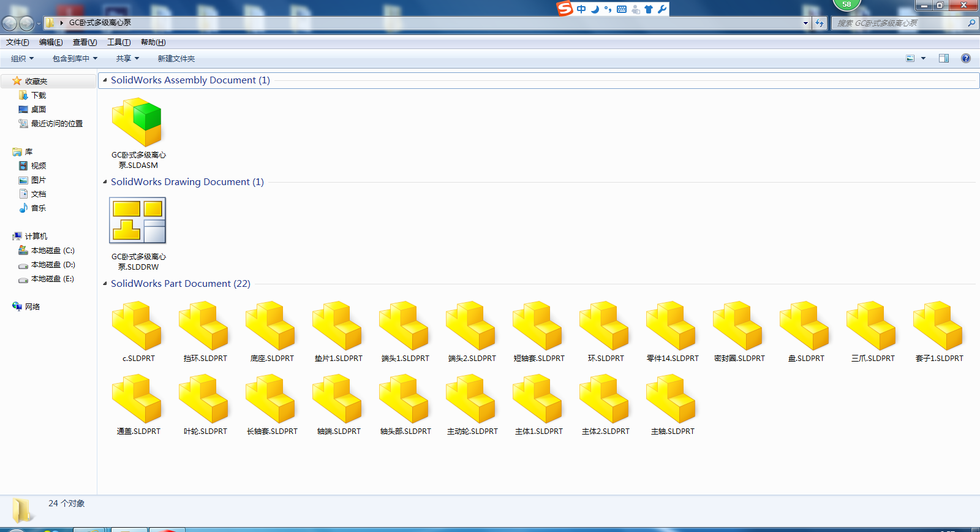Select the 底座.SLDPRT part file
Viewport: 980px width, 532px height.
271,332
